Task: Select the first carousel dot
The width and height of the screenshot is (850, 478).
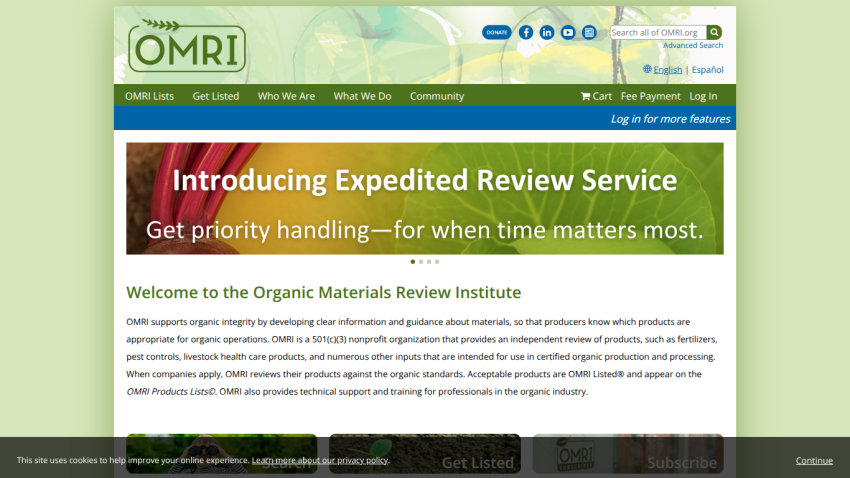Action: coord(413,262)
